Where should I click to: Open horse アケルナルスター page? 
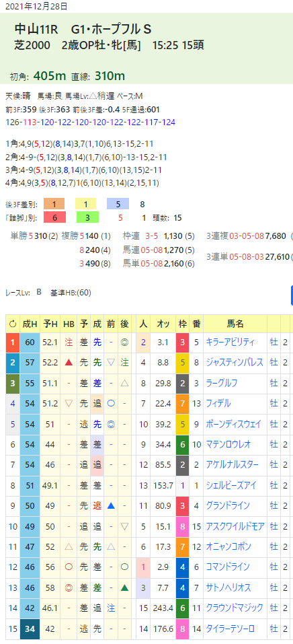click(232, 465)
